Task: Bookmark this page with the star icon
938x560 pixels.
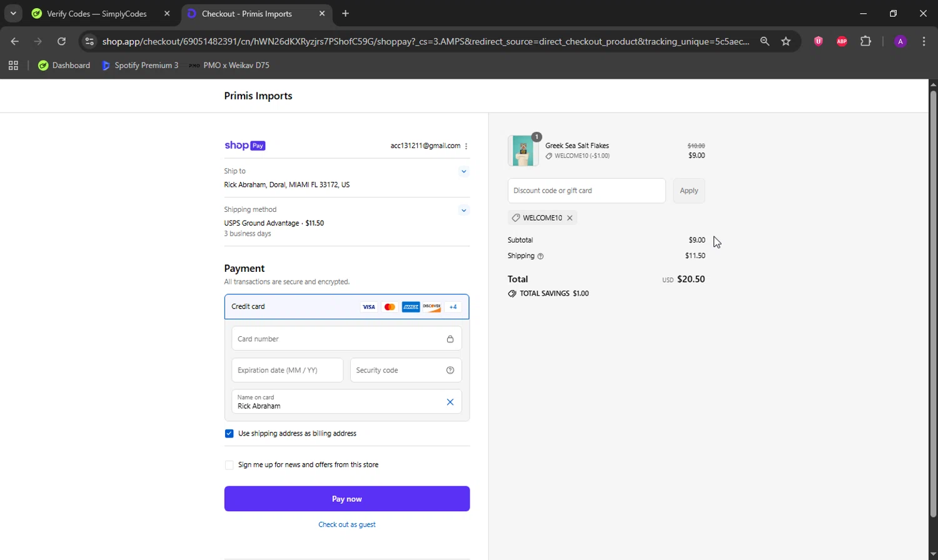Action: click(786, 41)
